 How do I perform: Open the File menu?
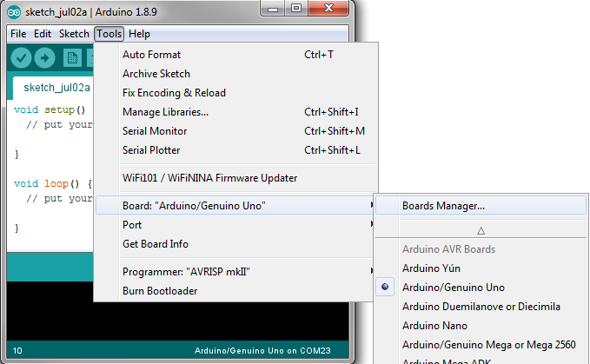pyautogui.click(x=18, y=34)
